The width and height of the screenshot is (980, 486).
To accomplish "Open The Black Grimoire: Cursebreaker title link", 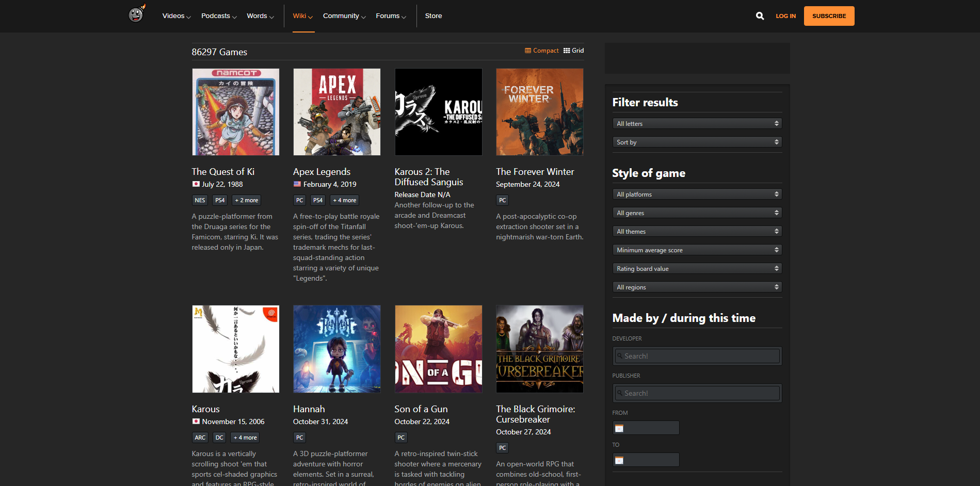I will (x=536, y=414).
